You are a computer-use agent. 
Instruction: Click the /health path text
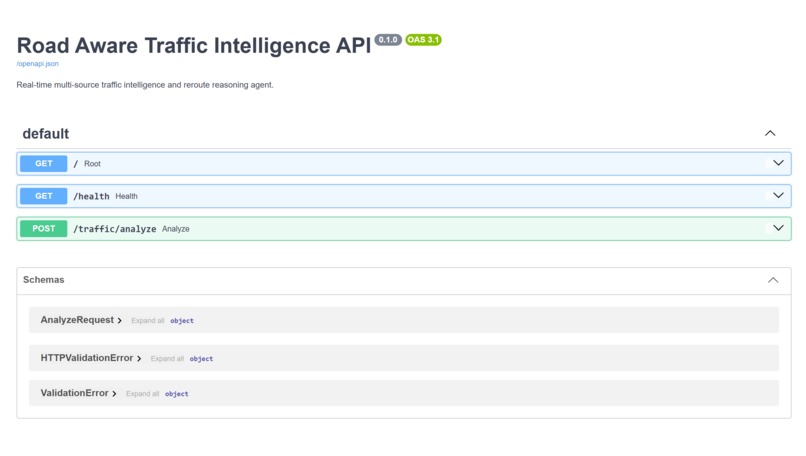[x=91, y=196]
